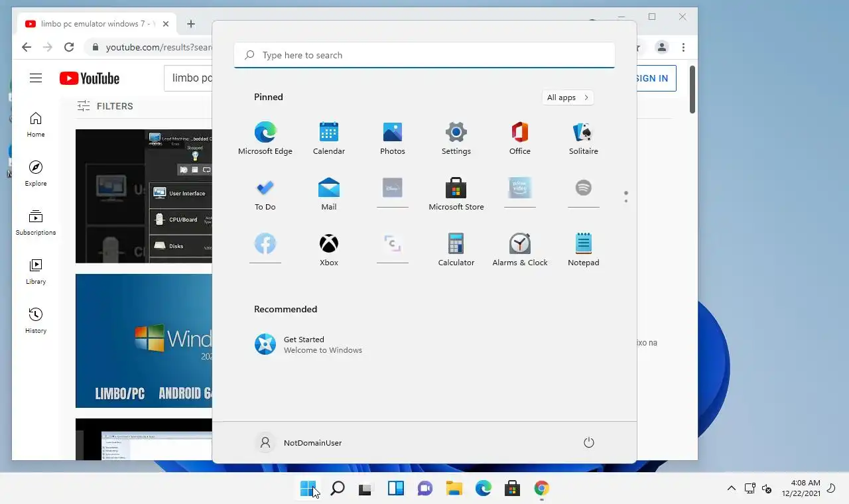Click the Windows Start button on taskbar
Screen dimensions: 849x504
click(x=308, y=489)
